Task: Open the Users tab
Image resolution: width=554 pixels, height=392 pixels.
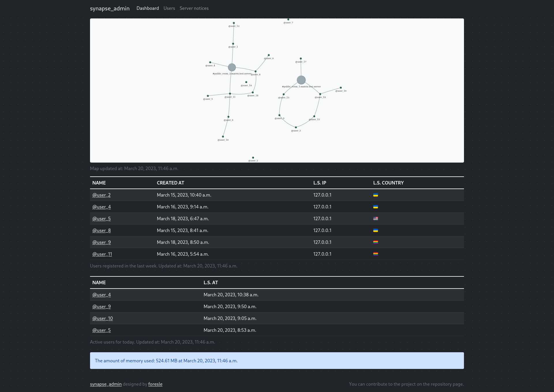Action: (169, 8)
